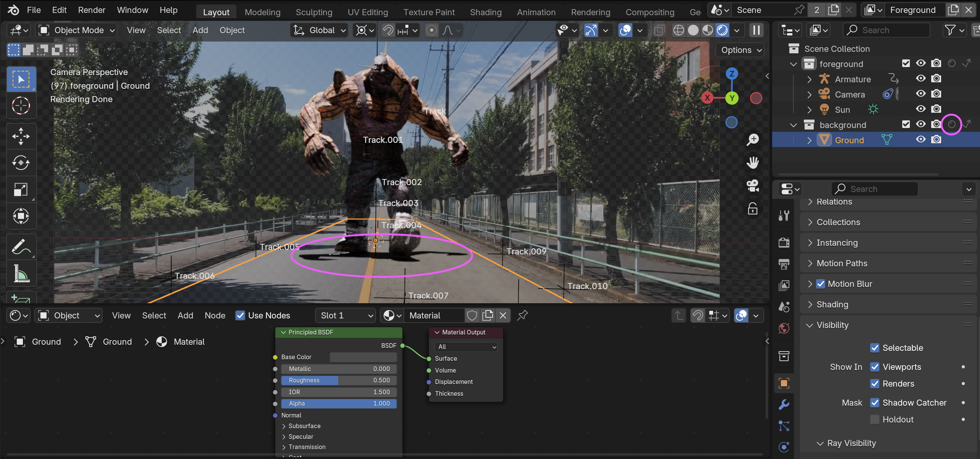Disable the Shadow Catcher checkbox
This screenshot has width=980, height=459.
[x=875, y=403]
